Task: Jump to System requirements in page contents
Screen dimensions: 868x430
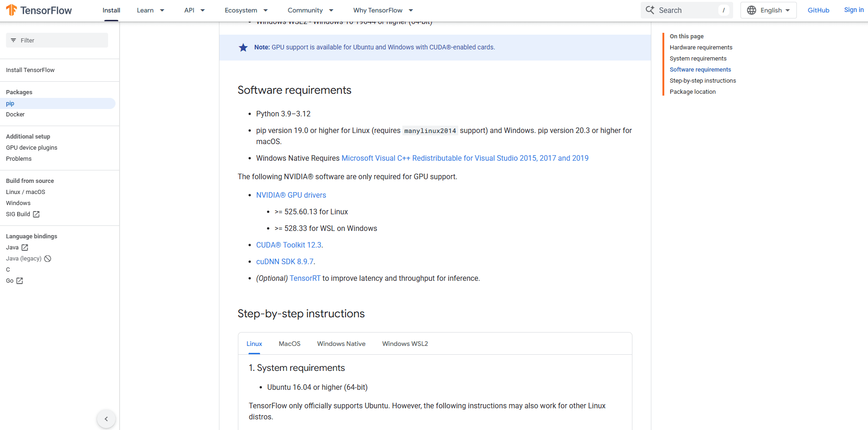Action: point(698,59)
